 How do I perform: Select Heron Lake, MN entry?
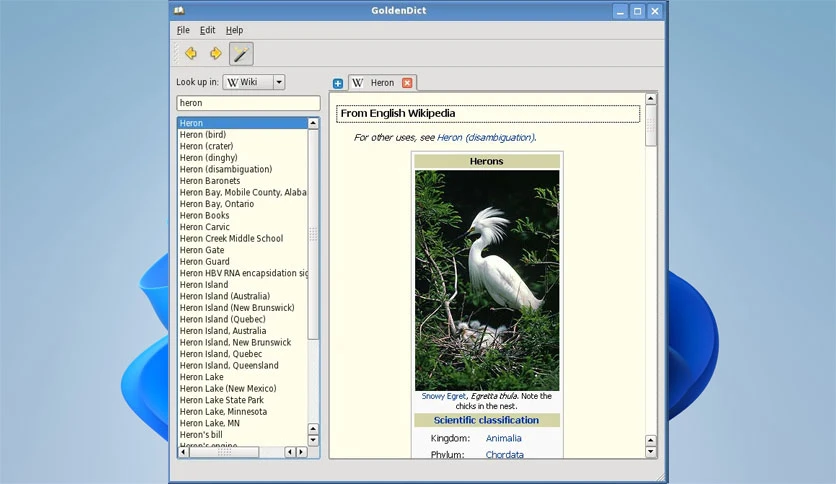243,423
